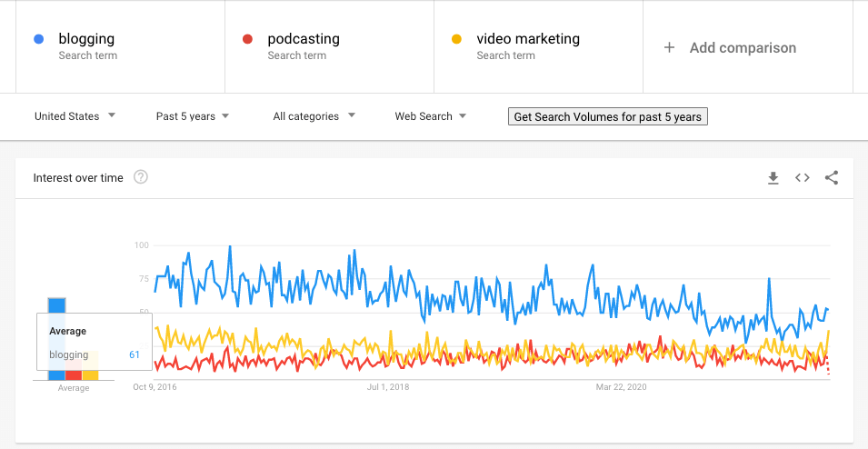Click the Mar 22, 2020 date marker

point(621,387)
